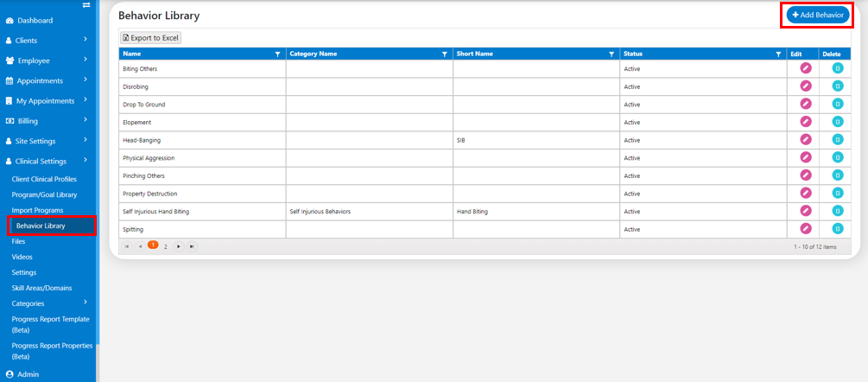Go to Import Programs
Image resolution: width=868 pixels, height=382 pixels.
pos(38,210)
